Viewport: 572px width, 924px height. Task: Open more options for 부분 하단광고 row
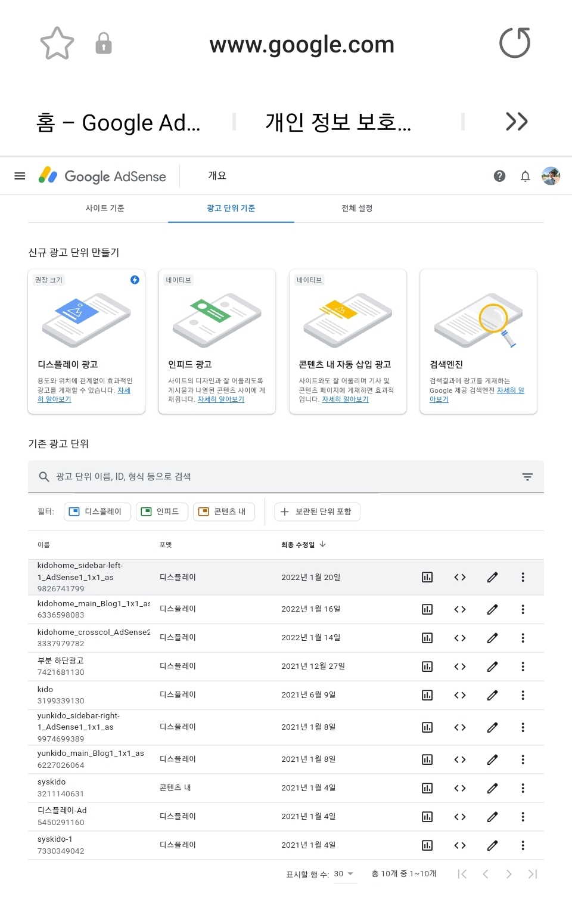(523, 666)
